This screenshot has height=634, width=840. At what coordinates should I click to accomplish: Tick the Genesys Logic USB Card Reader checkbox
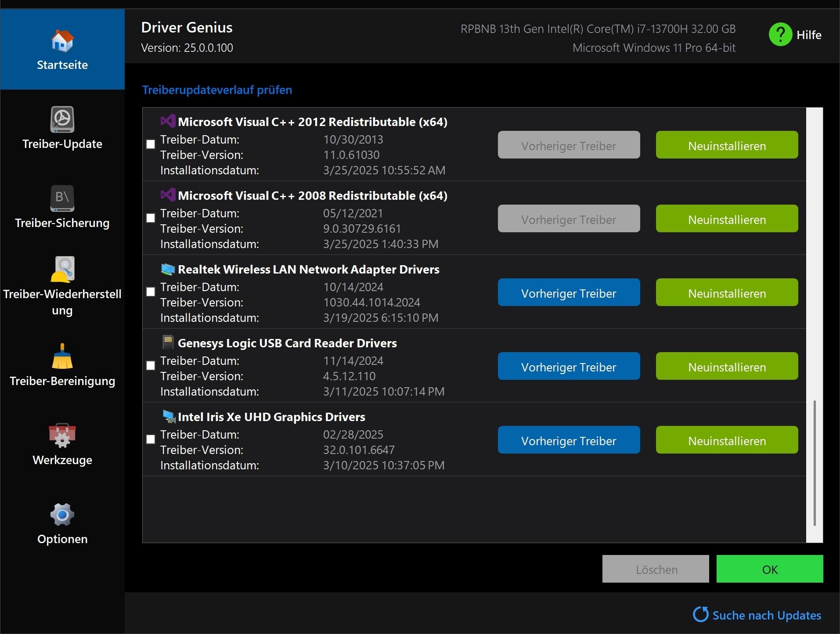(151, 365)
